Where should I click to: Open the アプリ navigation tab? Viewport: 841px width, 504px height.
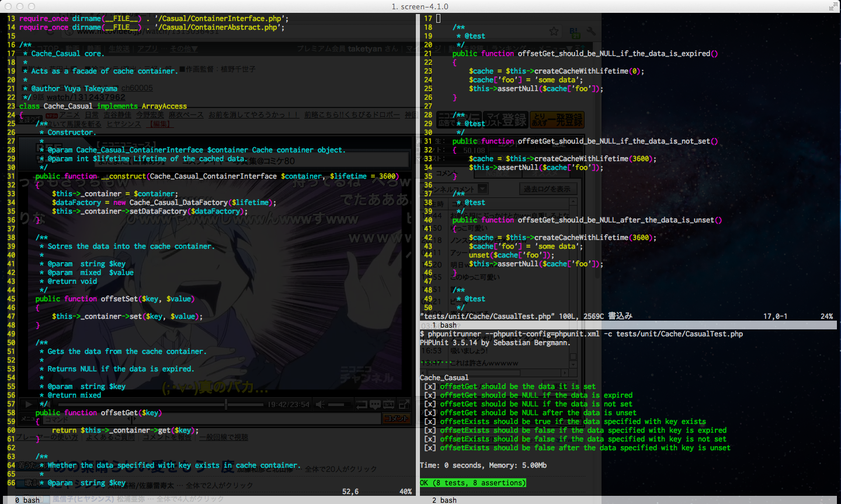148,49
